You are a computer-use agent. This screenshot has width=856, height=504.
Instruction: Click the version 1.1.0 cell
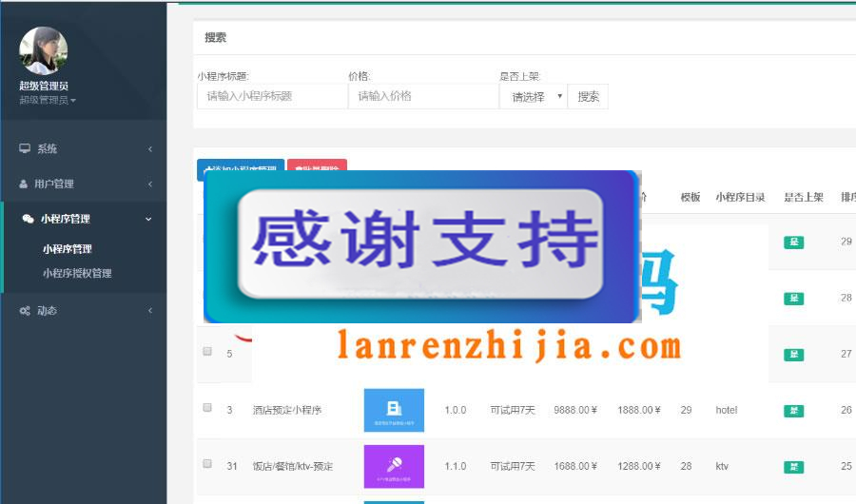pos(456,466)
